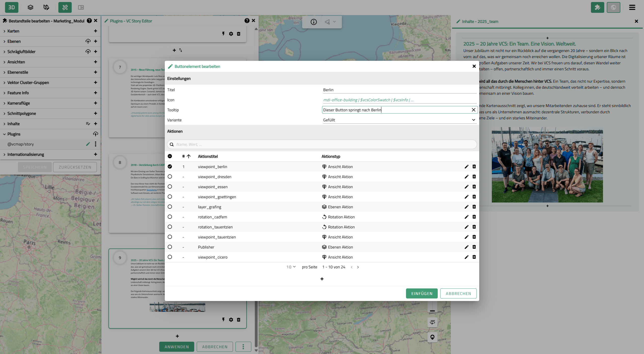Screen dimensions: 644x354
Task: Click the 360° rotation button on the map
Action: coord(432,322)
